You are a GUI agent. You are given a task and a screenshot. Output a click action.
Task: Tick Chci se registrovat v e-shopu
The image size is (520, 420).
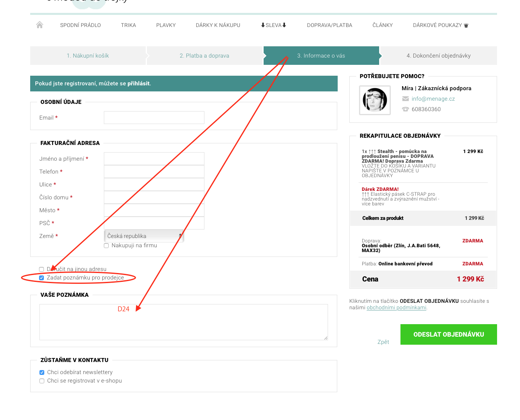(x=42, y=381)
